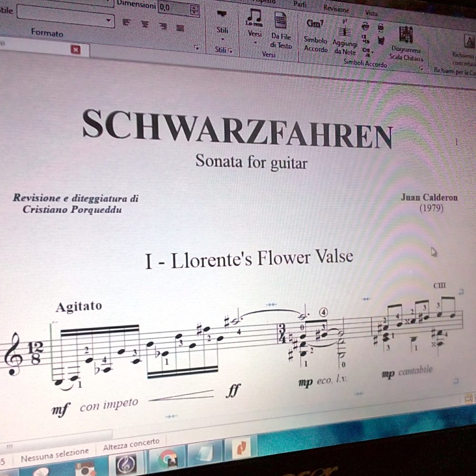Select the 'Sonata for guitar' subtitle

click(251, 161)
